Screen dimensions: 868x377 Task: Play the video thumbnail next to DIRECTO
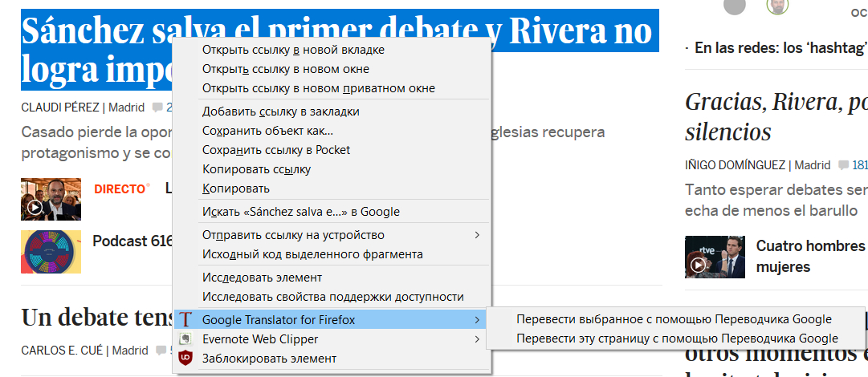click(51, 199)
